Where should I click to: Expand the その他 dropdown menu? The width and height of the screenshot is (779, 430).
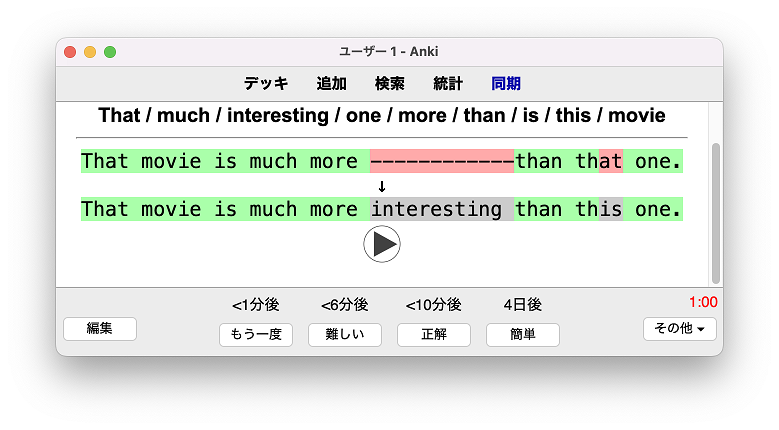pyautogui.click(x=680, y=329)
